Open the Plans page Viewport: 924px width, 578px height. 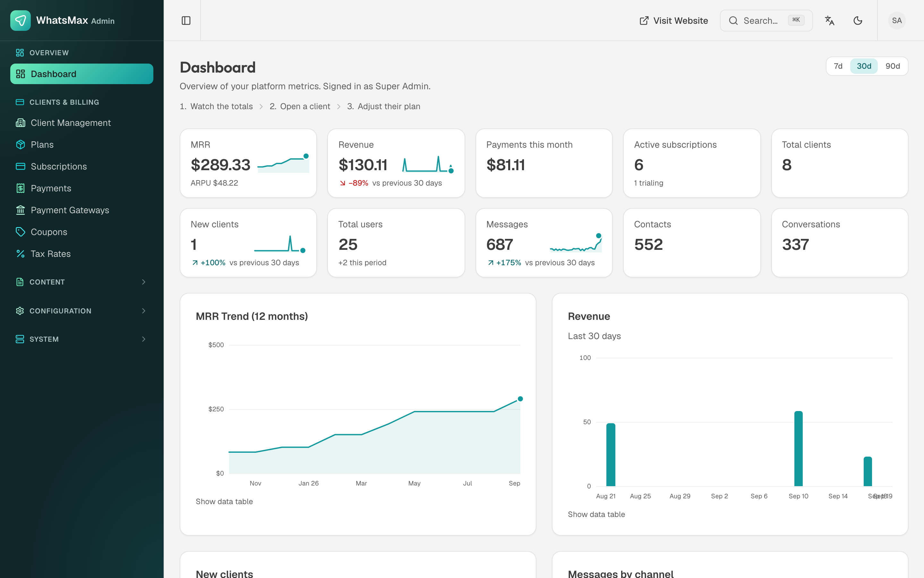point(82,144)
